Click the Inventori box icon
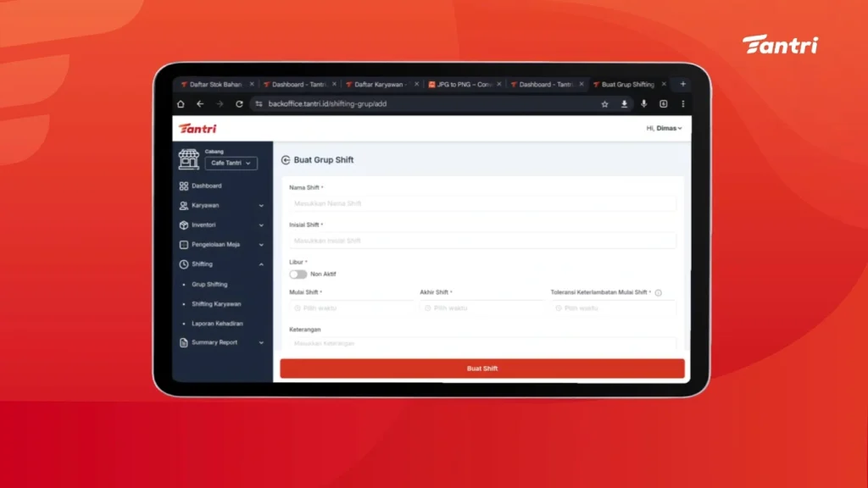The image size is (868, 488). click(x=184, y=225)
